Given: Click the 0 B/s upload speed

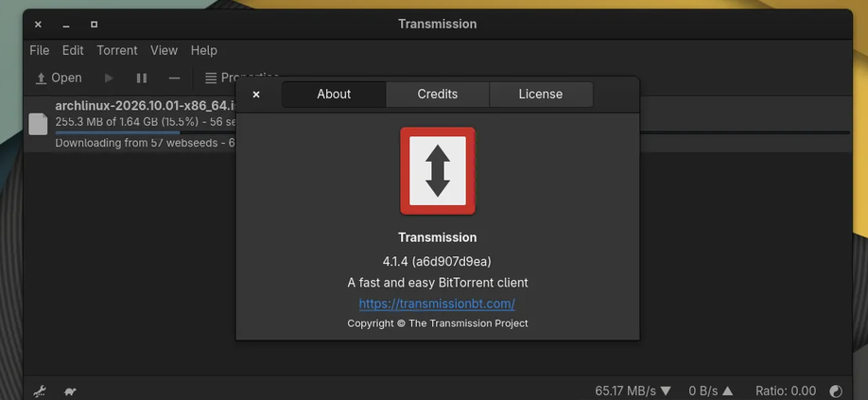Looking at the screenshot, I should pyautogui.click(x=711, y=391).
